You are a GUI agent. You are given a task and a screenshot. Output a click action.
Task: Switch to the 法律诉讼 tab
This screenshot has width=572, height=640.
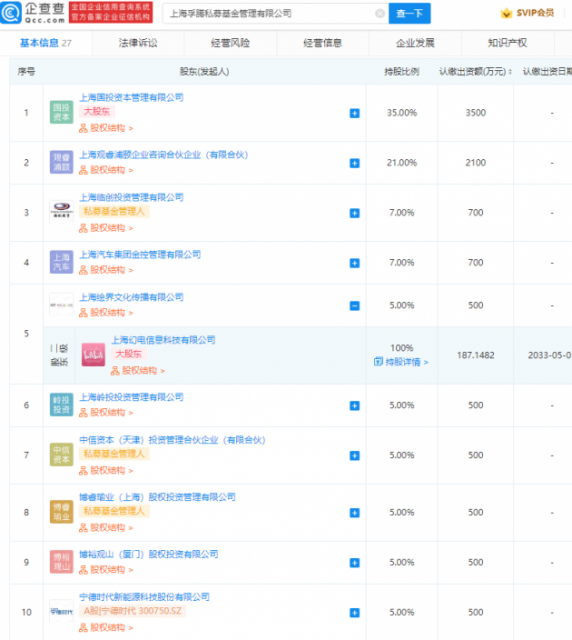pyautogui.click(x=138, y=43)
